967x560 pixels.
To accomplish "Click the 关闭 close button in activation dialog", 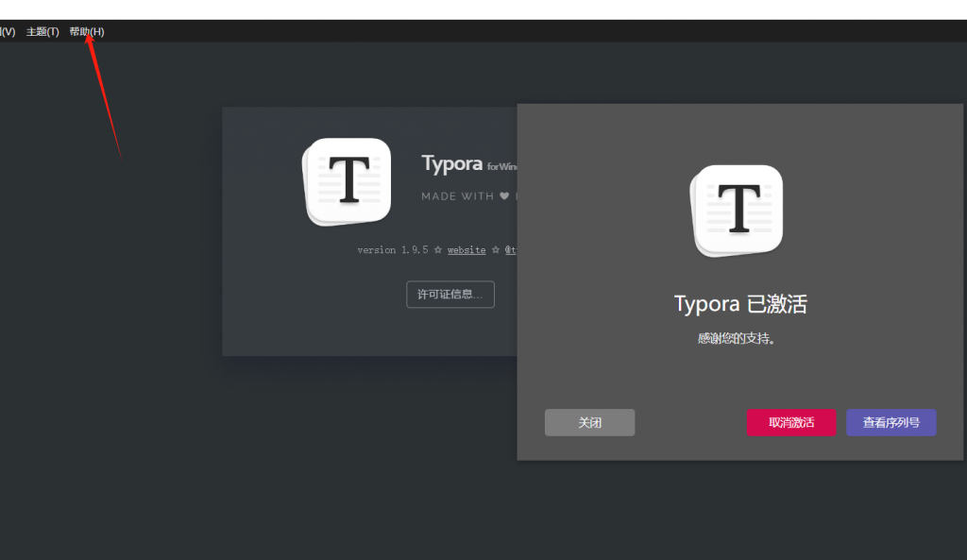I will 589,422.
